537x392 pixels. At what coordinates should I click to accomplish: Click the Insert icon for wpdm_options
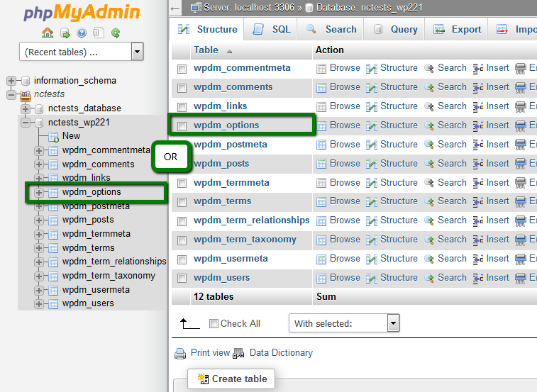(478, 125)
